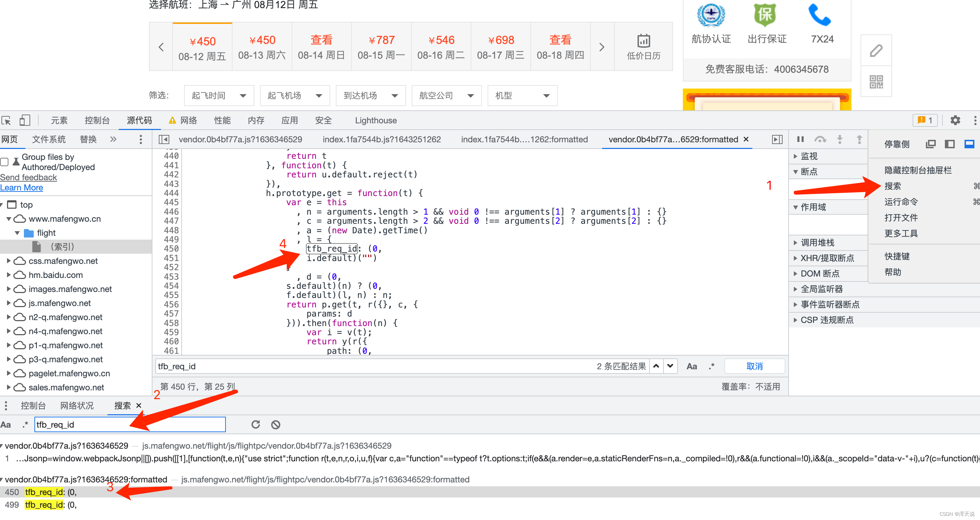The width and height of the screenshot is (980, 520).
Task: Toggle match case Aa in find bar
Action: [692, 366]
